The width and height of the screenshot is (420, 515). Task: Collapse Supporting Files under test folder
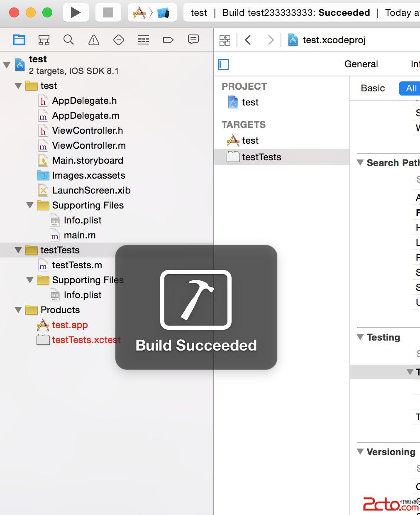(30, 206)
